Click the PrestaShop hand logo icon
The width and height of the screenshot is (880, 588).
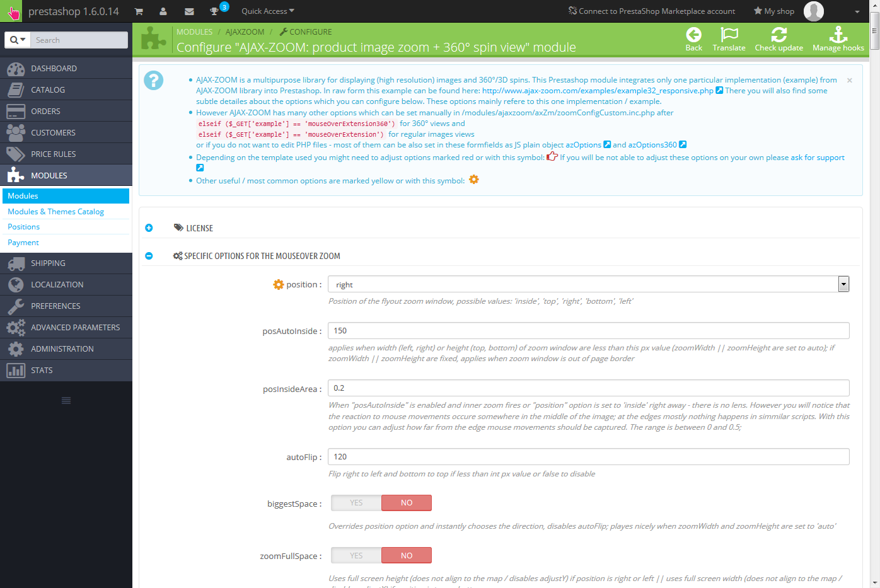point(11,11)
